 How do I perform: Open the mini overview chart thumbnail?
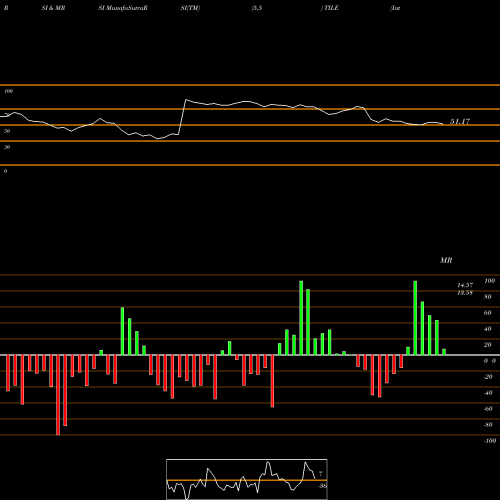click(247, 479)
